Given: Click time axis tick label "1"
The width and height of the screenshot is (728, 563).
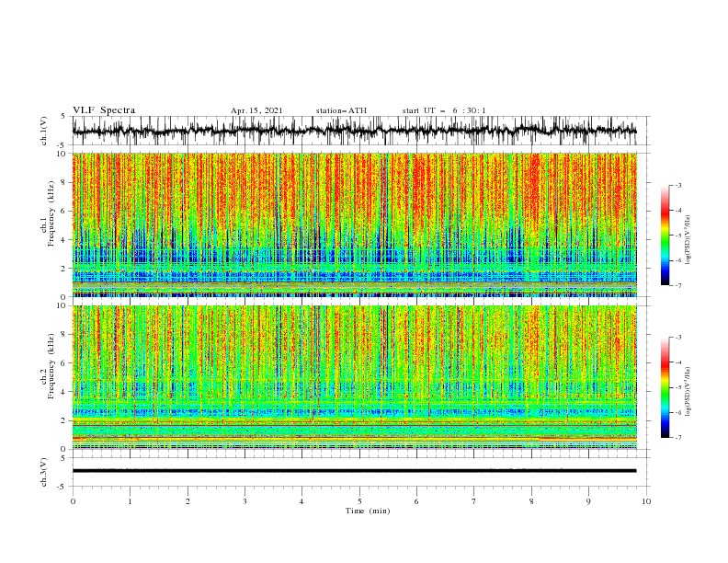Looking at the screenshot, I should tap(130, 501).
